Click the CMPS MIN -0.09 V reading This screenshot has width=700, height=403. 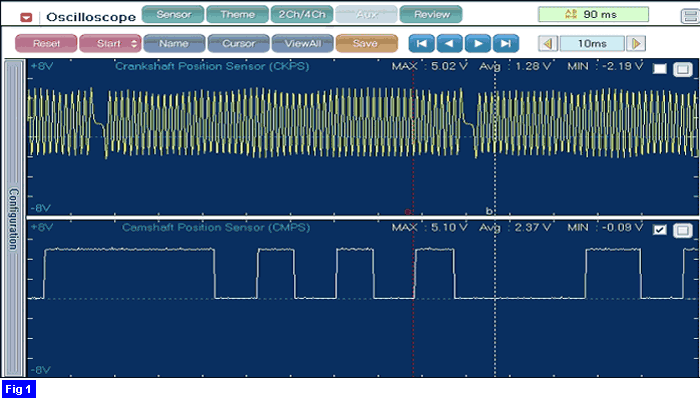click(x=605, y=228)
